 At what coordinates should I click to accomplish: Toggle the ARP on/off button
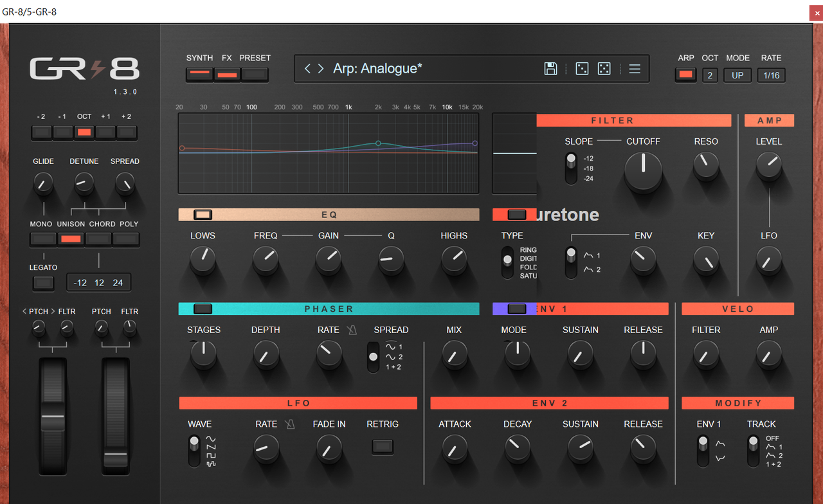686,75
